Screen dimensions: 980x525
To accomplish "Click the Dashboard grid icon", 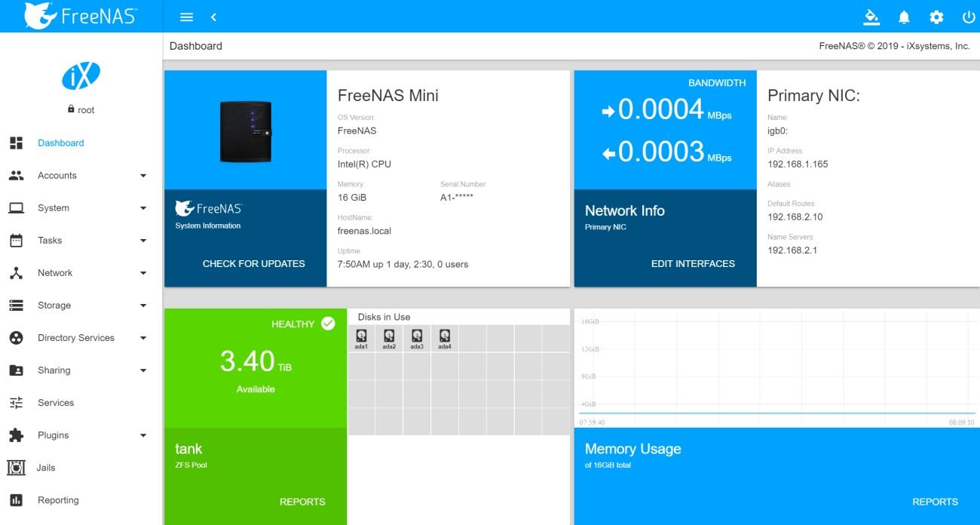I will tap(16, 143).
